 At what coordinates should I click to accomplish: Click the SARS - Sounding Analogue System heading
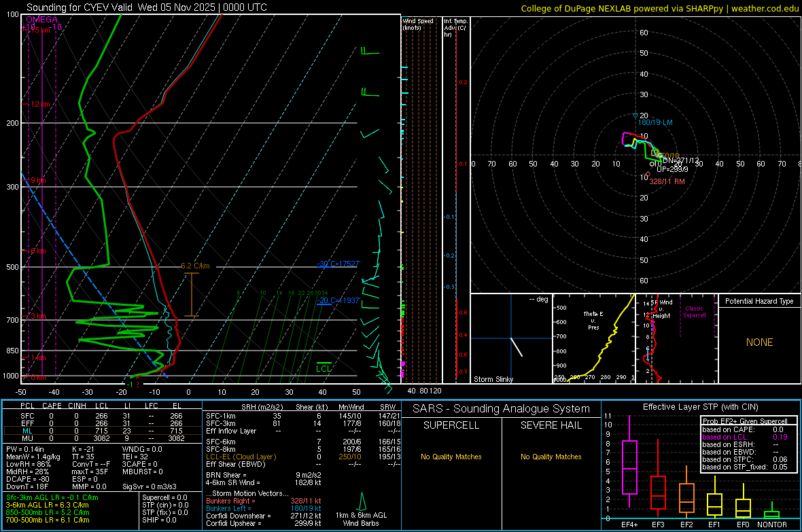click(x=502, y=409)
